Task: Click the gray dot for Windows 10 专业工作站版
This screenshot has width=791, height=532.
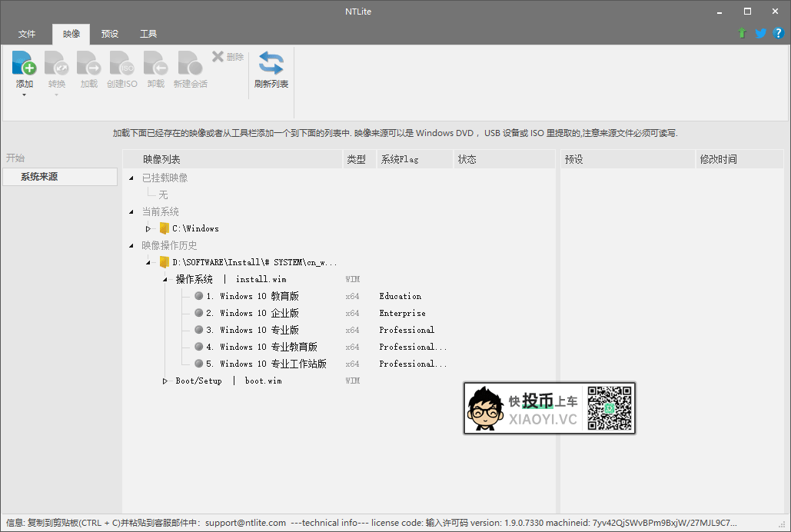Action: tap(199, 364)
